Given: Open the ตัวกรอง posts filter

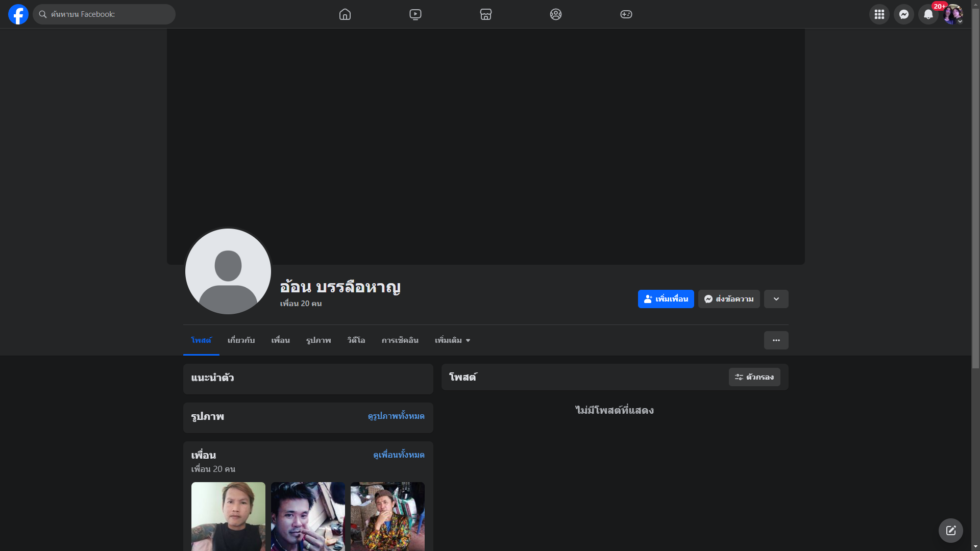Looking at the screenshot, I should (x=754, y=377).
